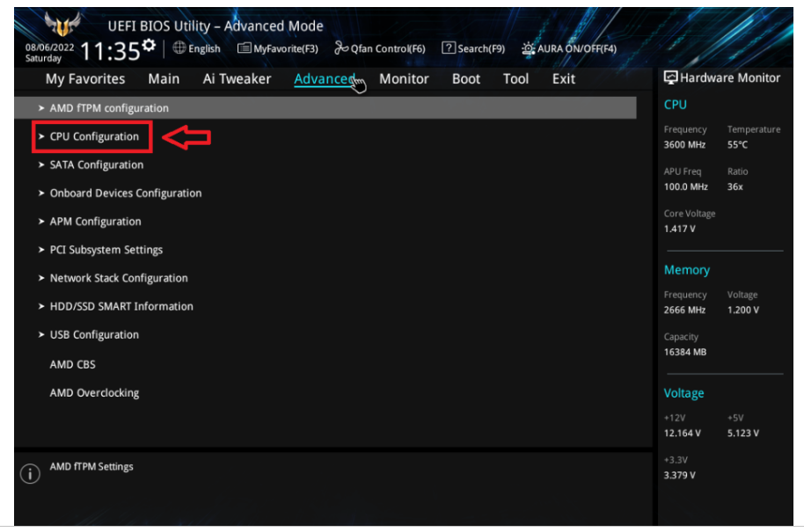Screen dimensions: 804x532
Task: Click AURA ON/OFF(F4) label
Action: click(x=577, y=48)
